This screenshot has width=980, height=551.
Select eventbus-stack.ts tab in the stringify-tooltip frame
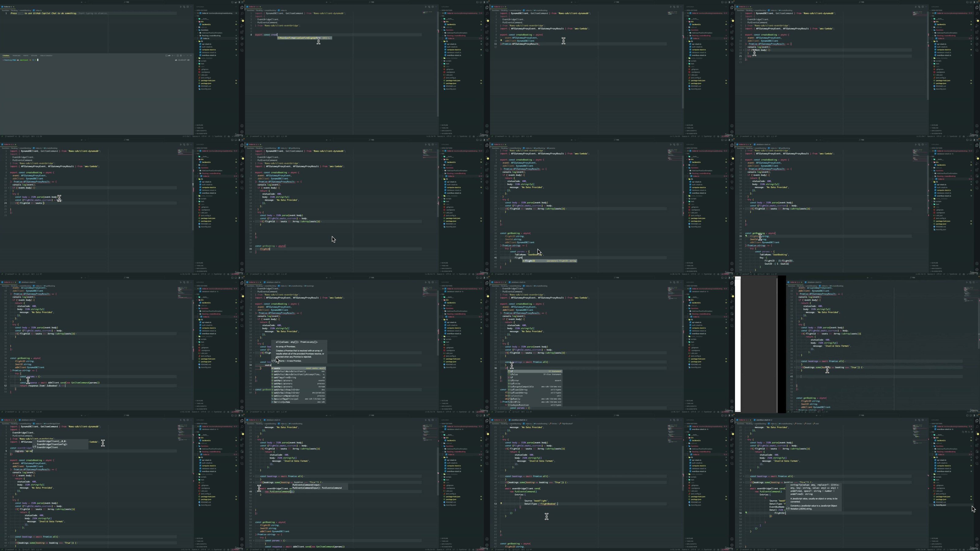(763, 420)
